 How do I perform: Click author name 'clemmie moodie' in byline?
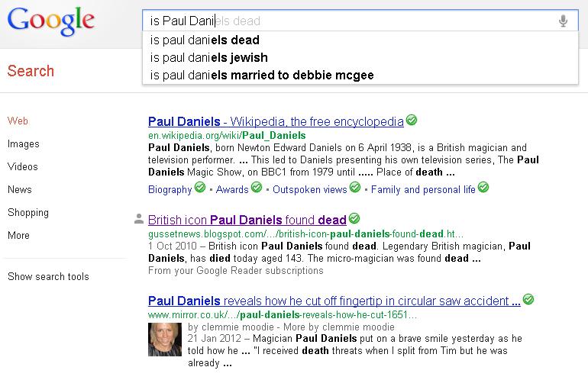(237, 327)
